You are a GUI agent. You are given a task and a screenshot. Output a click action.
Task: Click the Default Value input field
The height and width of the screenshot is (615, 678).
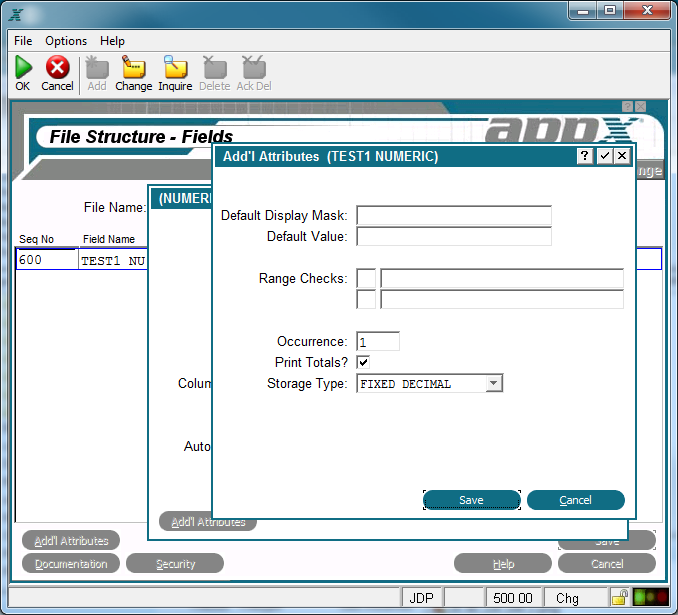coord(454,237)
